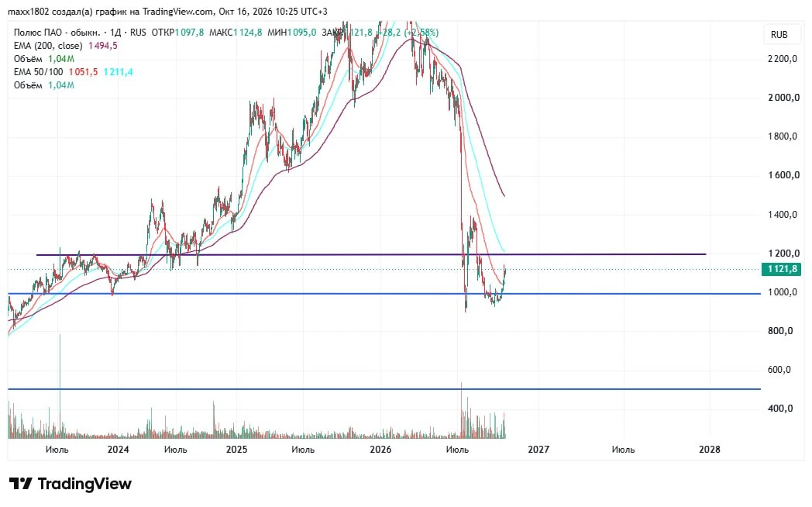This screenshot has height=507, width=812.
Task: Select the cyan EMA value 1211,4
Action: point(118,72)
